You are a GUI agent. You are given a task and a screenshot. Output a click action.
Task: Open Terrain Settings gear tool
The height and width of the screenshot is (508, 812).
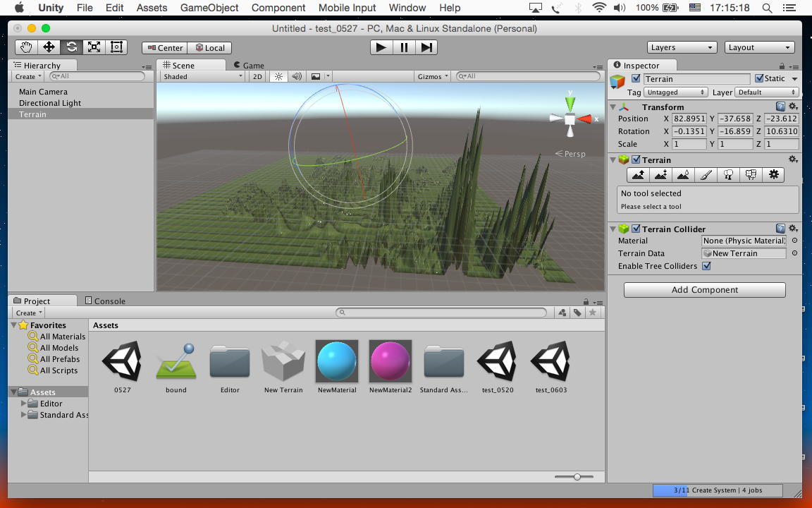(773, 175)
